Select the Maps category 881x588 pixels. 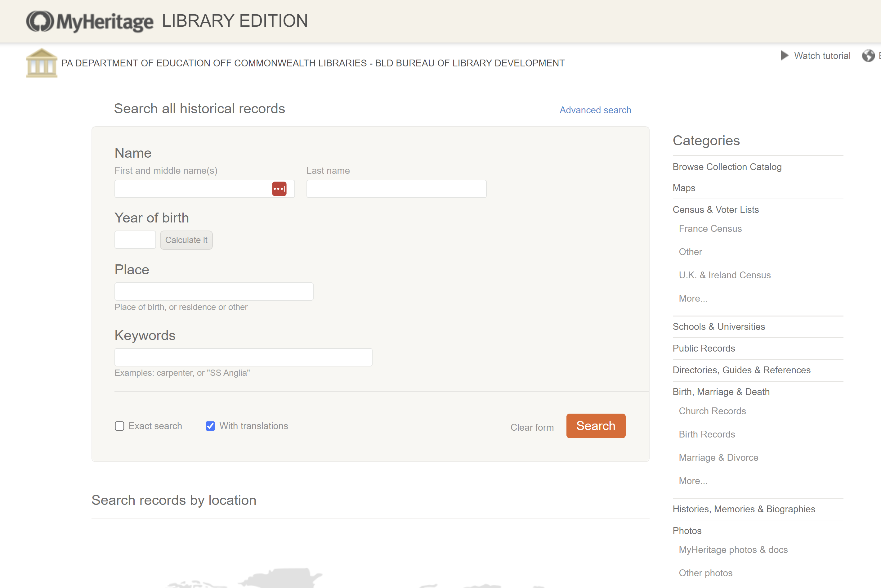point(683,188)
